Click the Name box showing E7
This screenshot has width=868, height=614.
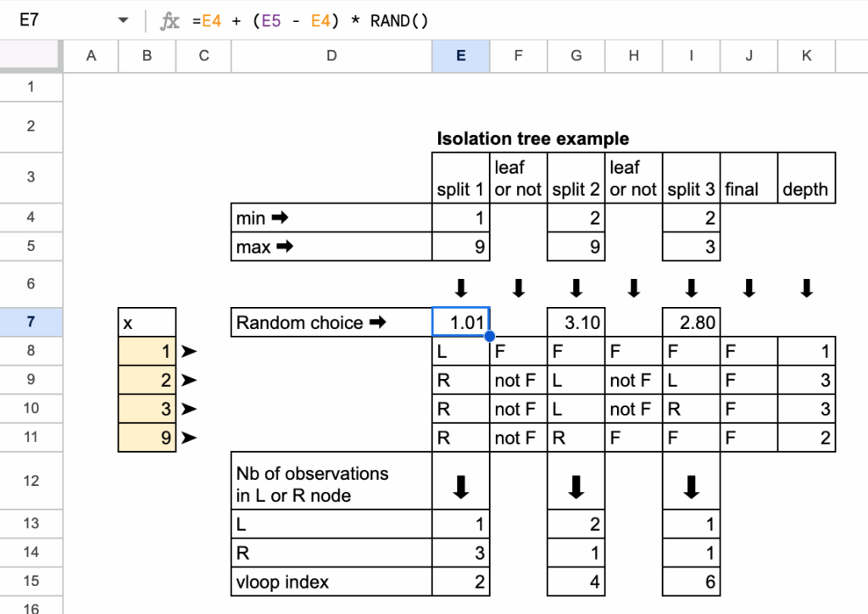(51, 20)
